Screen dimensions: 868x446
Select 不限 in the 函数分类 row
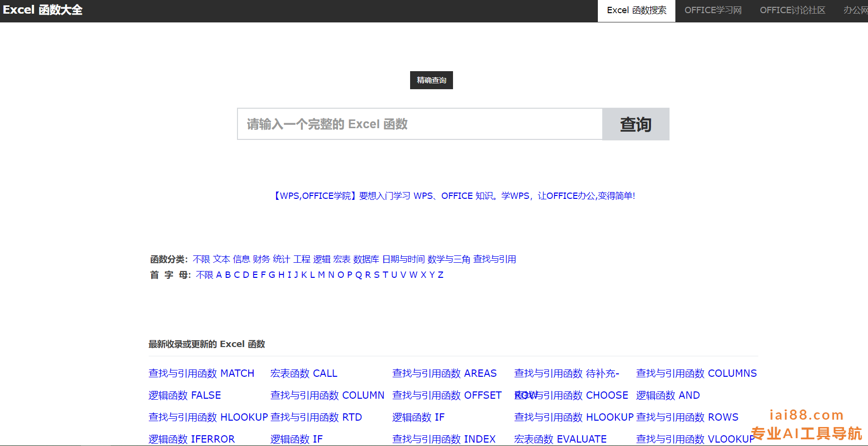tap(201, 259)
